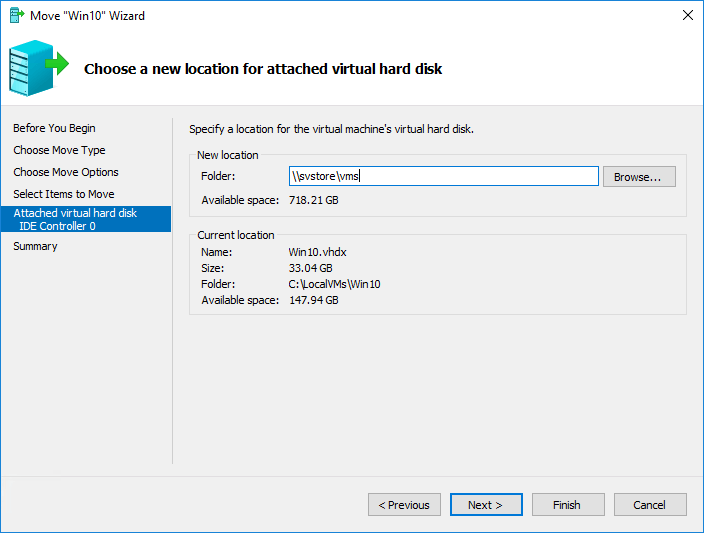This screenshot has height=533, width=704.
Task: Open the Choose Move Type step
Action: 59,150
